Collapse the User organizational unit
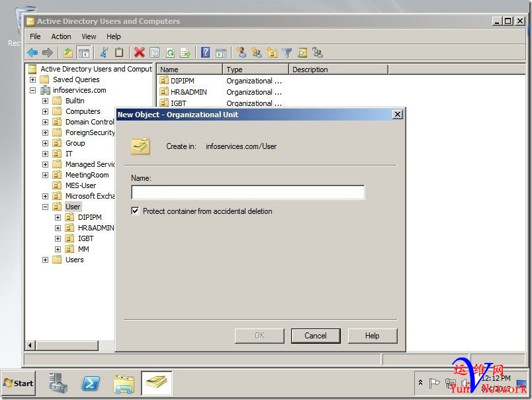532x400 pixels. click(45, 207)
